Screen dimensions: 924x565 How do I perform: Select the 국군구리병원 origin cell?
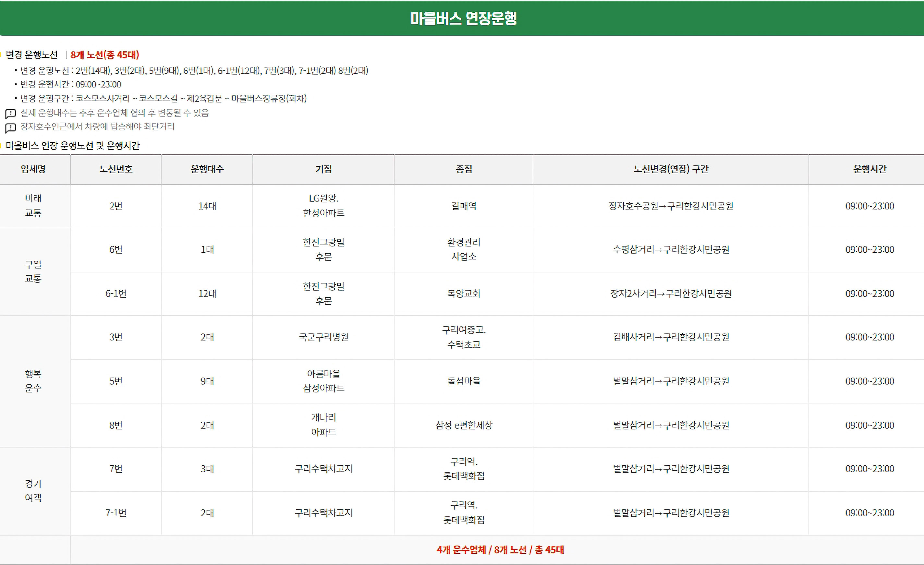point(323,337)
